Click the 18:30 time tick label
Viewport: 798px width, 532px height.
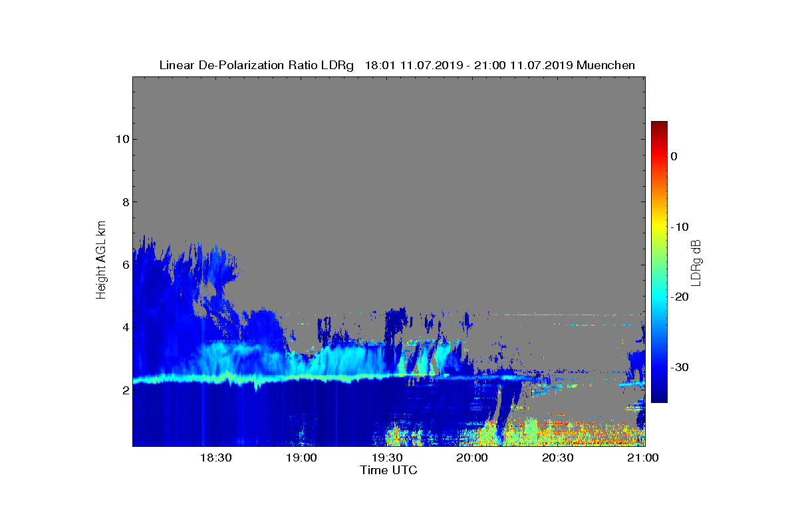[217, 458]
